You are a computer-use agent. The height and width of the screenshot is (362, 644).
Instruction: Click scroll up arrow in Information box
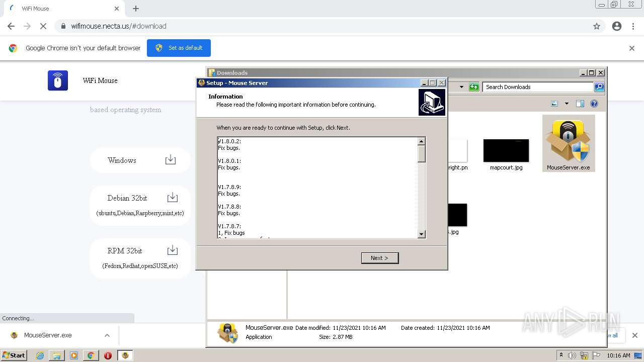click(x=422, y=141)
